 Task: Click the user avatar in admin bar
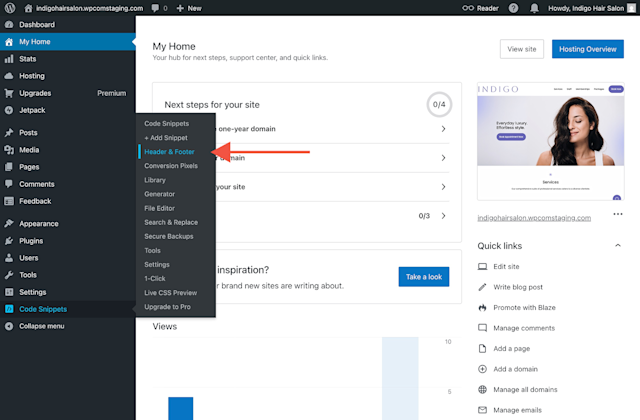[x=631, y=8]
